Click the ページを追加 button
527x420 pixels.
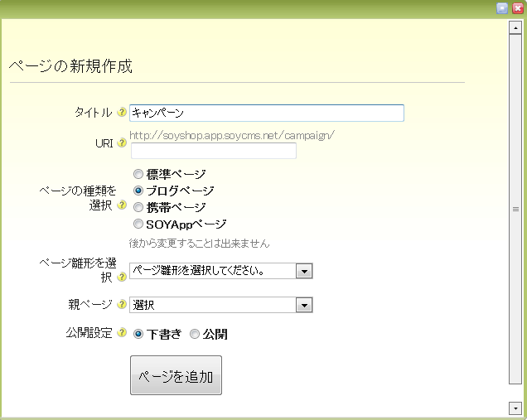click(x=176, y=375)
